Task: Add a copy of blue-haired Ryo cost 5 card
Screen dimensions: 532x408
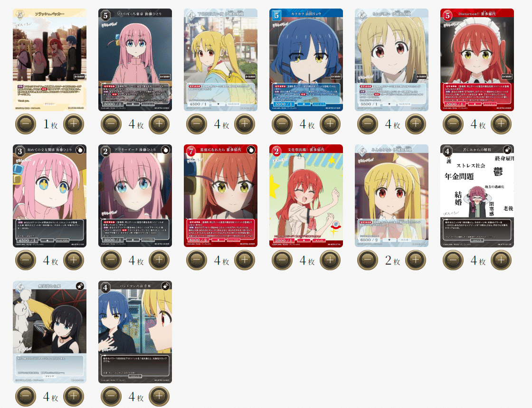Action: (330, 124)
